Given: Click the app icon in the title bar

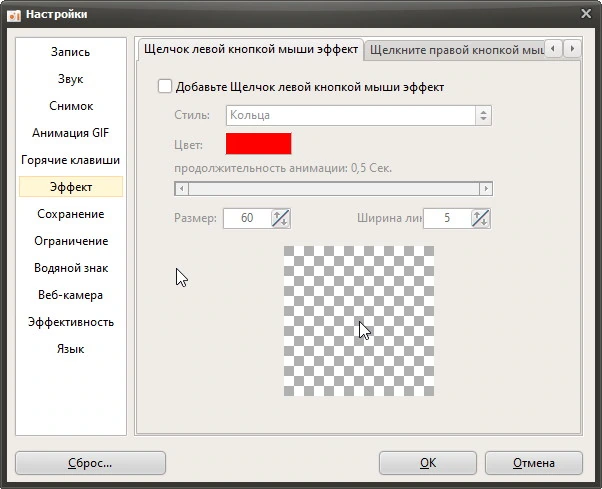Looking at the screenshot, I should coord(14,15).
